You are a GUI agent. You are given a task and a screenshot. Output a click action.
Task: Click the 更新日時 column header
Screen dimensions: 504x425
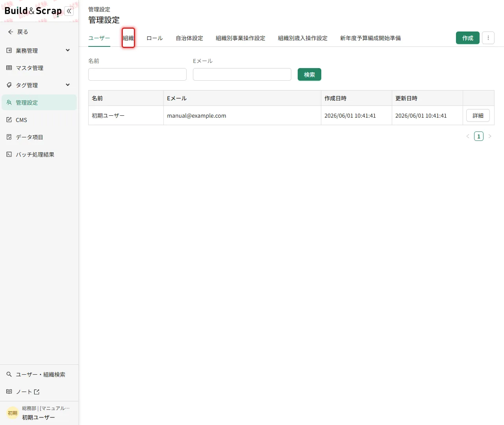pyautogui.click(x=427, y=98)
